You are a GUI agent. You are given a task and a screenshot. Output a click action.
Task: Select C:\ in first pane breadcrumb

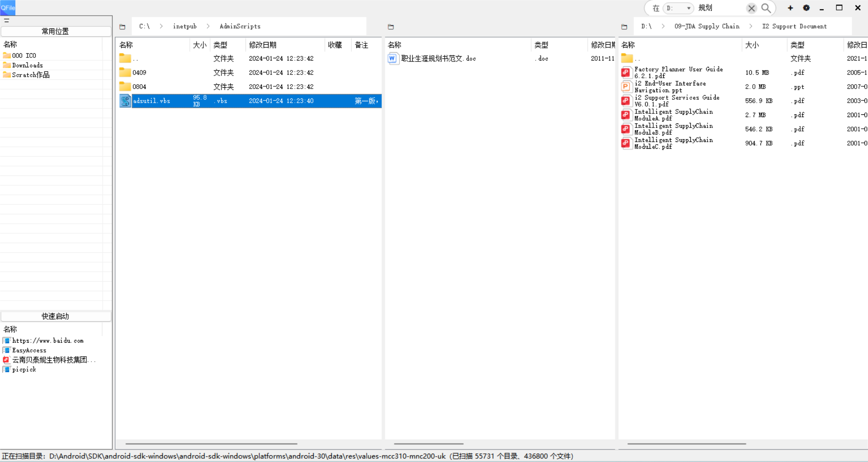(x=144, y=26)
